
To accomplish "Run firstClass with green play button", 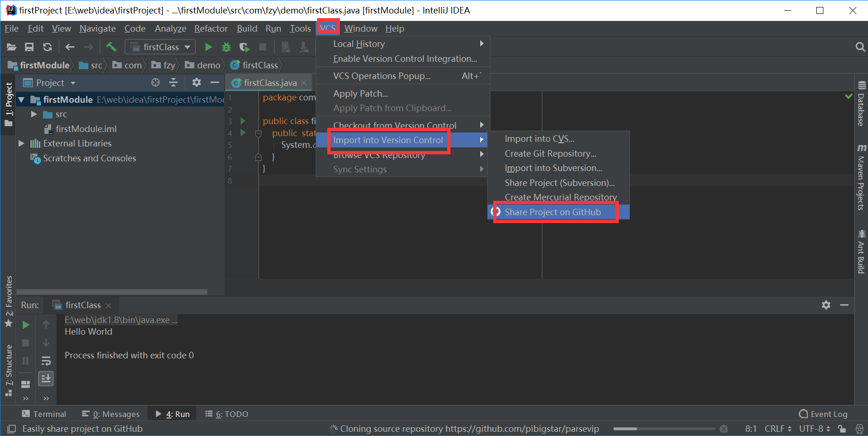I will coord(209,47).
